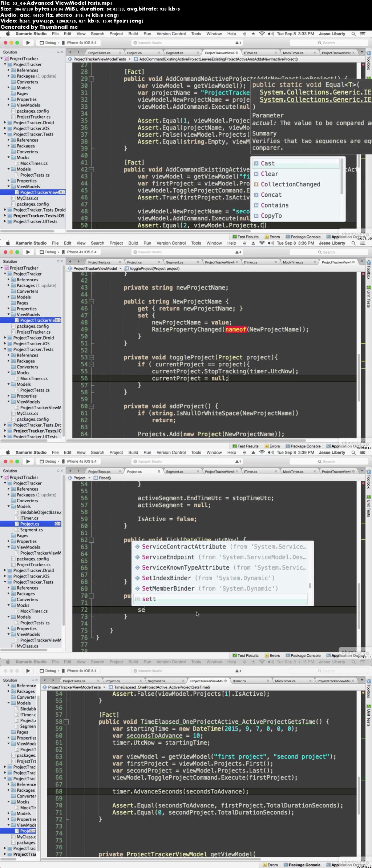Close the Solution pad in the 3:33 PM frame

(x=61, y=52)
